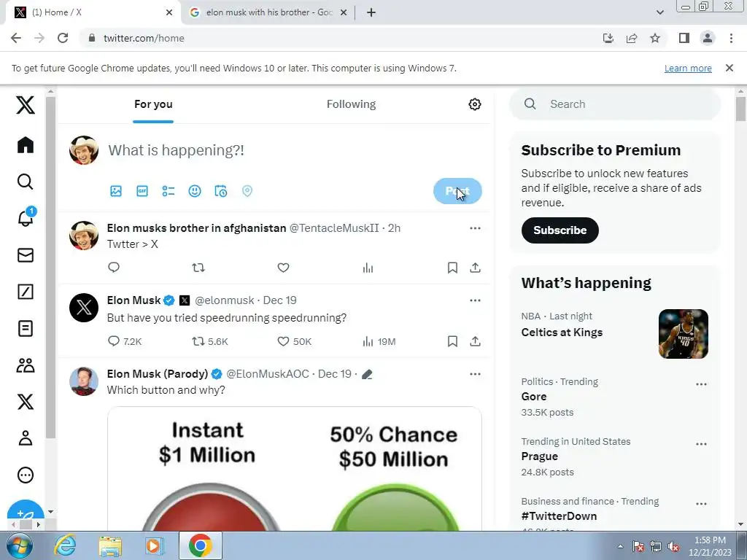
Task: Toggle Chrome side panel
Action: 684,38
